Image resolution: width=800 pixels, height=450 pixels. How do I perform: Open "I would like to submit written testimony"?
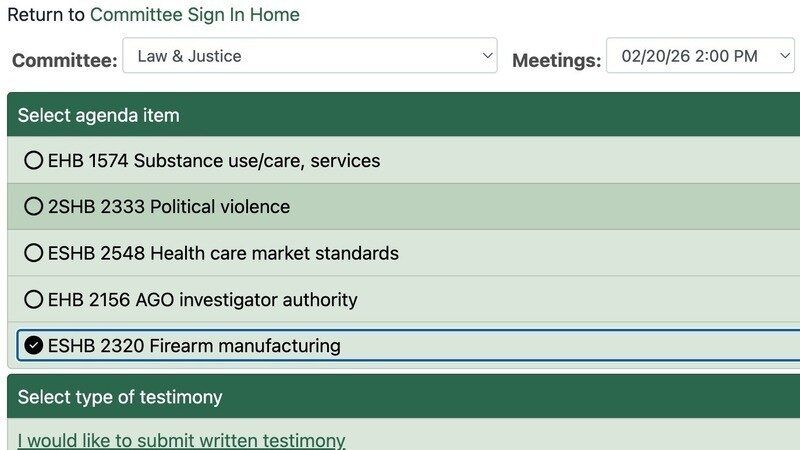click(x=181, y=440)
